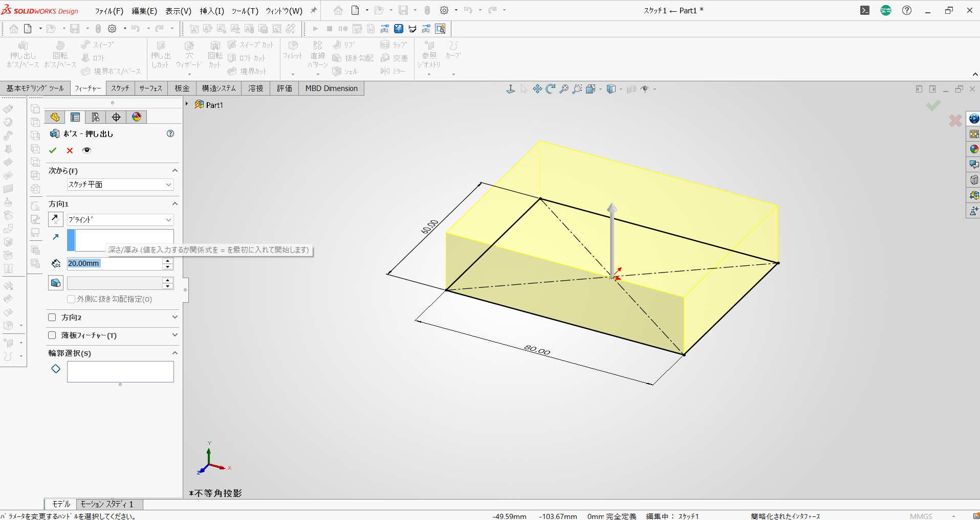Open the 表示(V) menu
Viewport: 980px width, 520px height.
pos(178,11)
